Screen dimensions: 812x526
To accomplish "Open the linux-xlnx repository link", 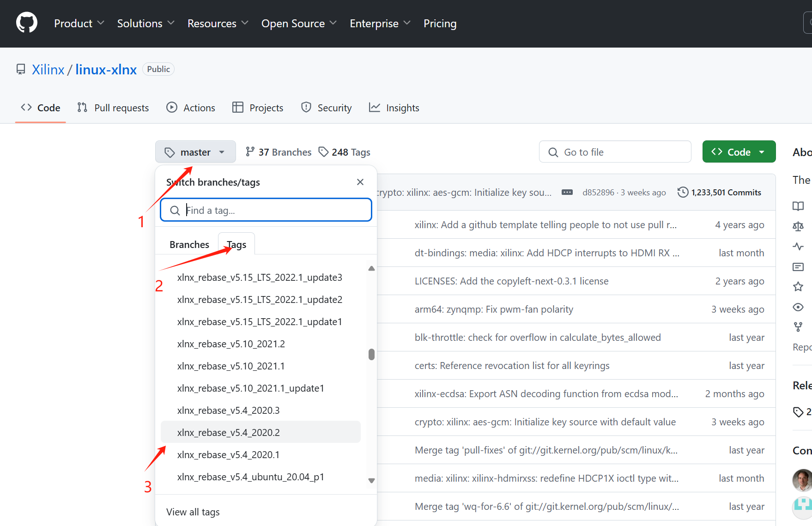I will [x=106, y=69].
